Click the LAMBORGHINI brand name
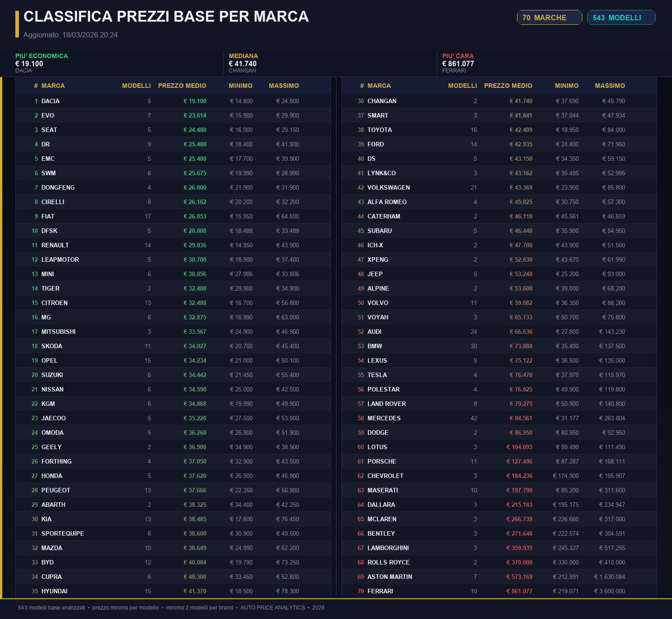This screenshot has height=619, width=672. point(388,548)
